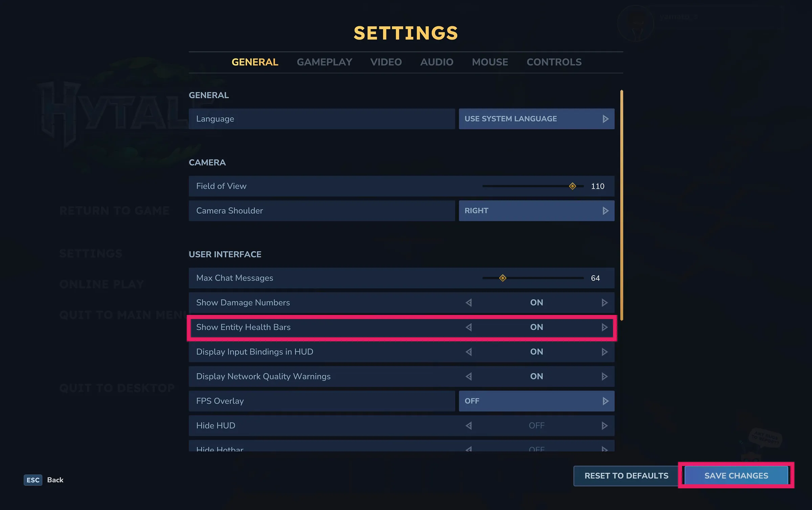
Task: Click right arrow beside Show Entity Health Bars
Action: click(x=604, y=327)
